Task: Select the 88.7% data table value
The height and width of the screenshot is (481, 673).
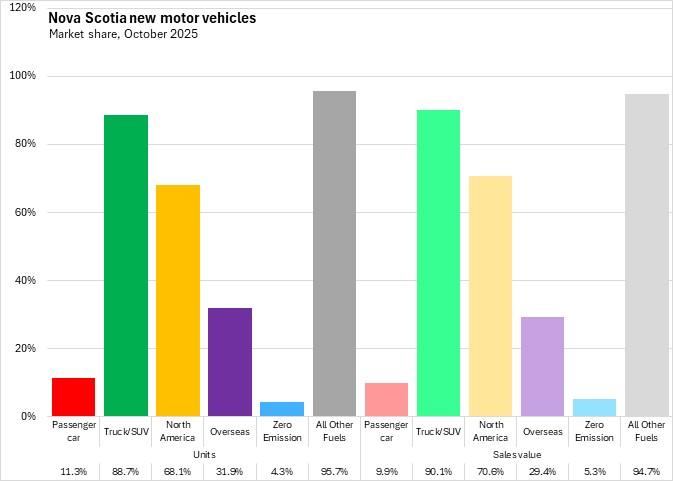Action: tap(126, 470)
